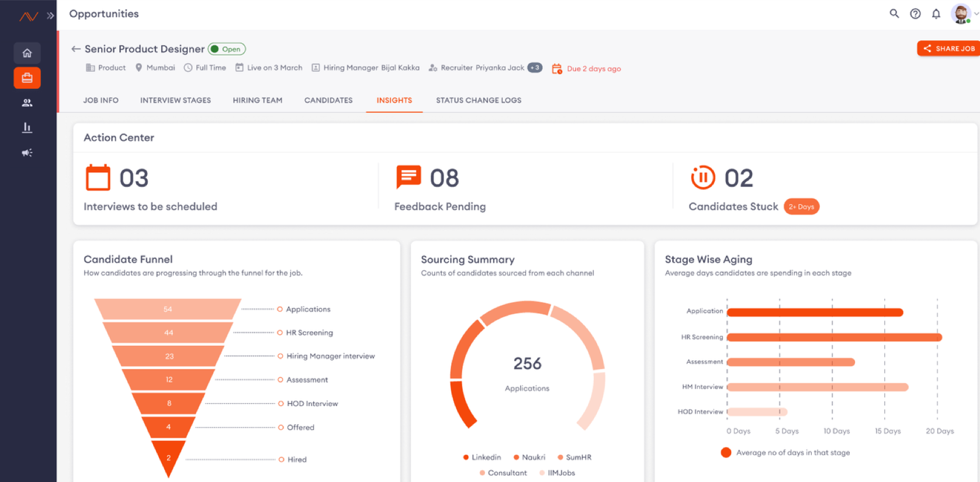Click the IIMJobs legend color dot

pos(542,473)
